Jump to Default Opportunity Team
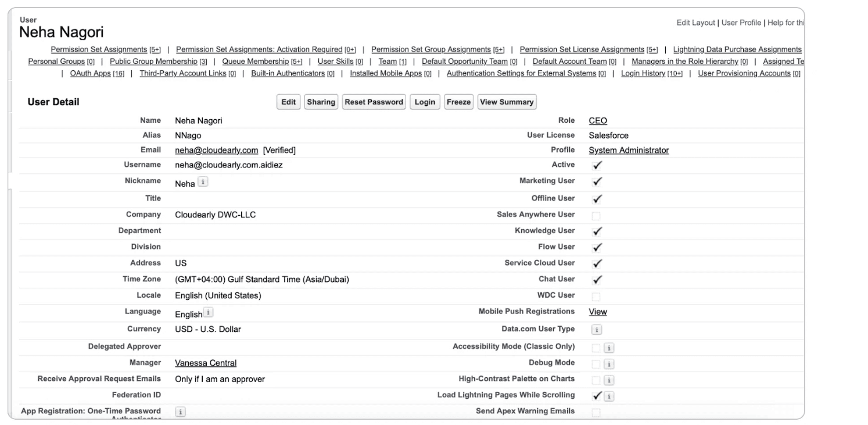Viewport: 868px width, 425px height. [x=469, y=61]
